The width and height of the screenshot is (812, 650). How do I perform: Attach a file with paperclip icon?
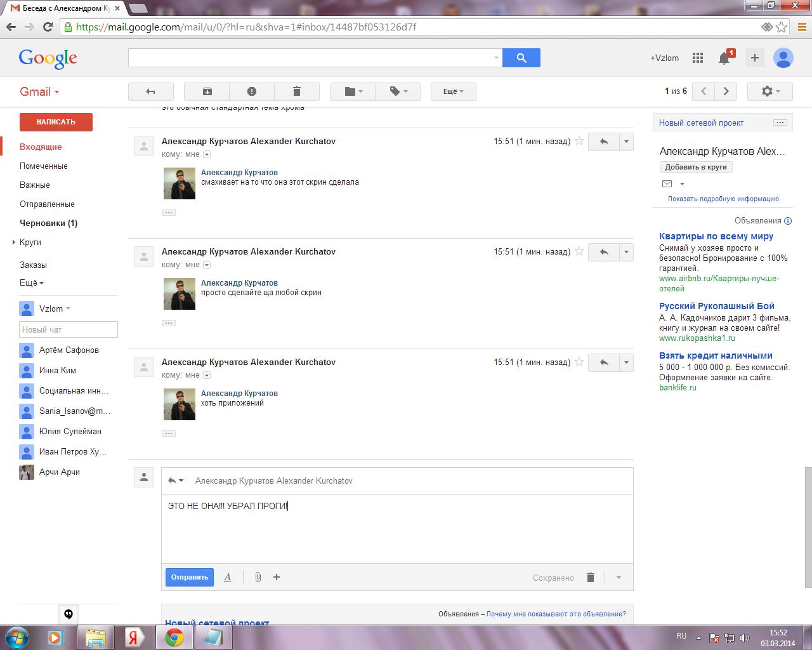tap(258, 577)
